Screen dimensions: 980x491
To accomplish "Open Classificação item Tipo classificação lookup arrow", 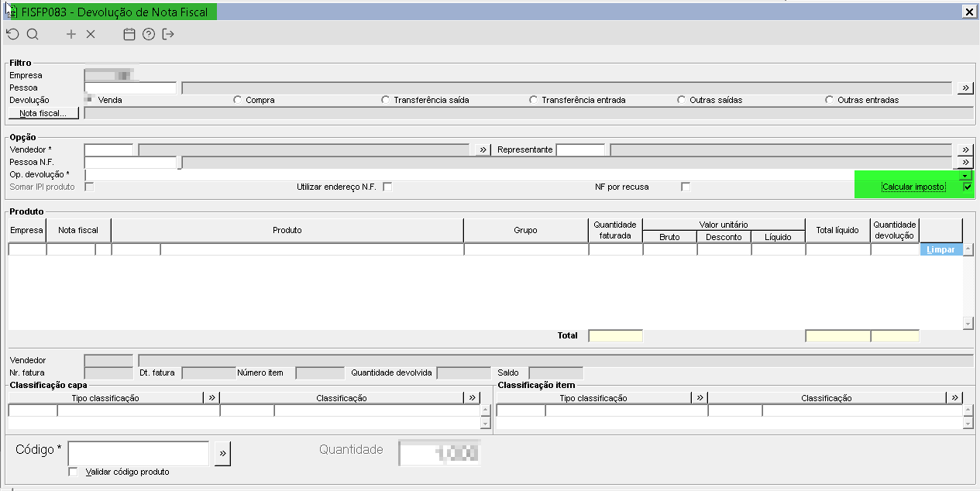I will coord(699,398).
